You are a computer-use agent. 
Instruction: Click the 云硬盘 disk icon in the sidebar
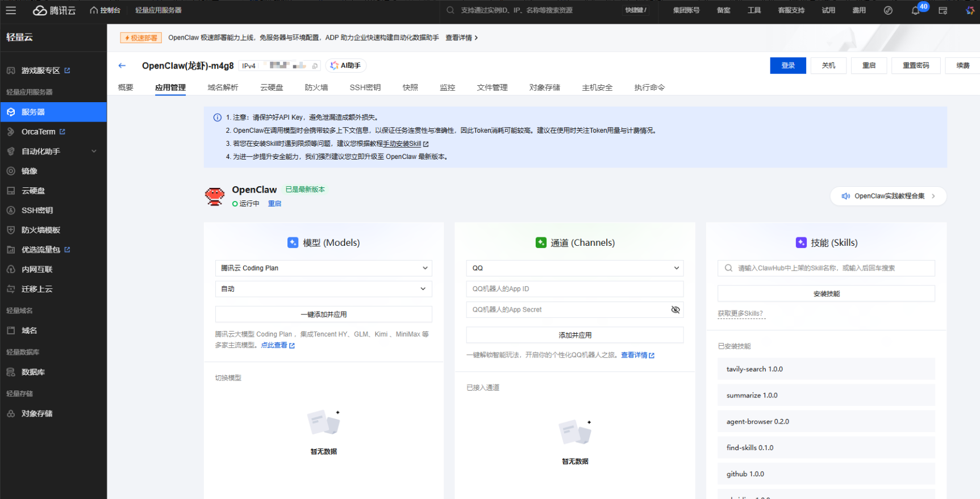(x=11, y=191)
